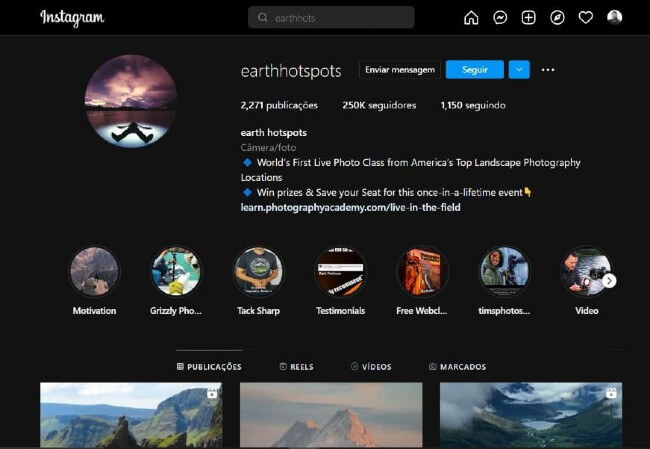Open the Explore compass icon
The image size is (650, 449).
pos(557,17)
